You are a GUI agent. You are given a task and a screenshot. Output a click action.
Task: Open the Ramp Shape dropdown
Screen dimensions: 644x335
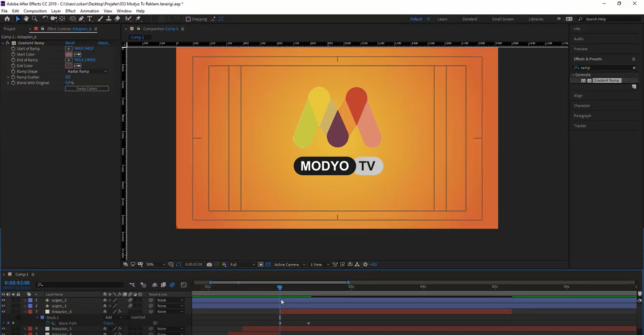coord(87,72)
